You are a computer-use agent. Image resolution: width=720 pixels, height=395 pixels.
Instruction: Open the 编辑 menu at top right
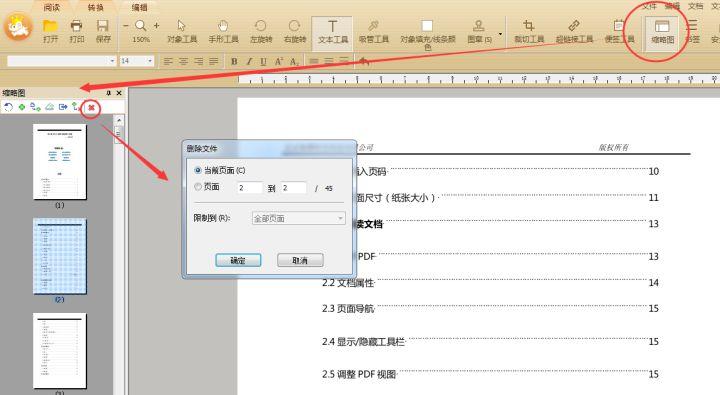coord(672,6)
